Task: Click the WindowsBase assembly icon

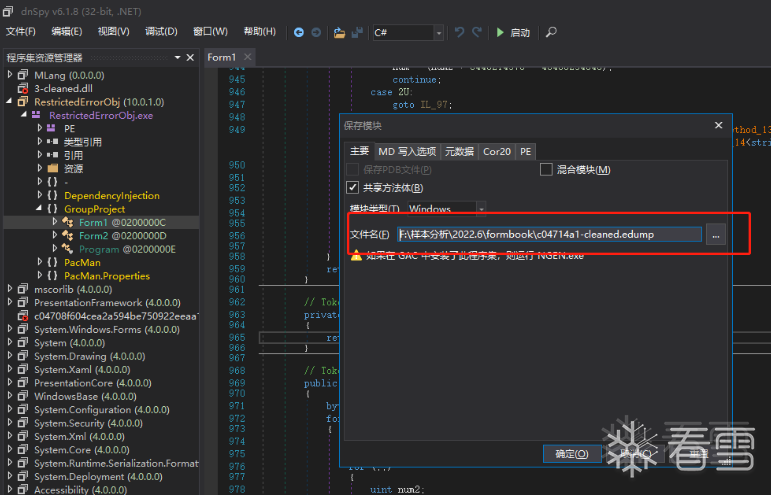Action: coord(23,396)
